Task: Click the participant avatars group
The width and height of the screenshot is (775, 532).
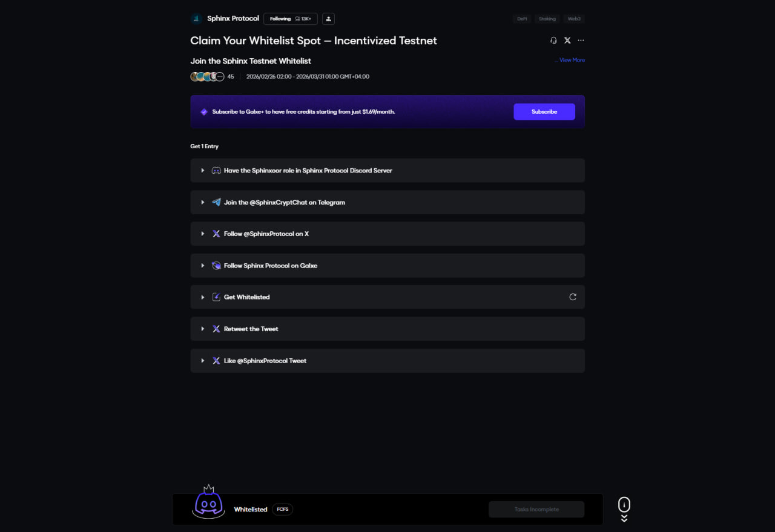Action: click(x=208, y=77)
